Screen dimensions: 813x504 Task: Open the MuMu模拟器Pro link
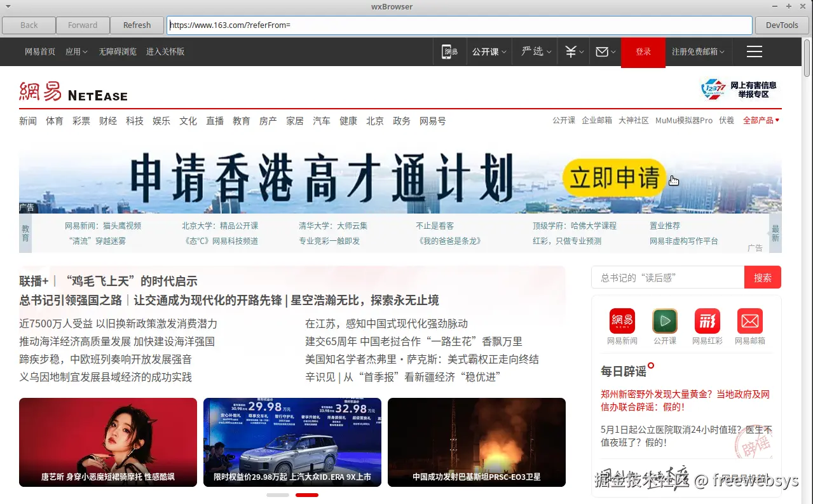click(x=684, y=120)
